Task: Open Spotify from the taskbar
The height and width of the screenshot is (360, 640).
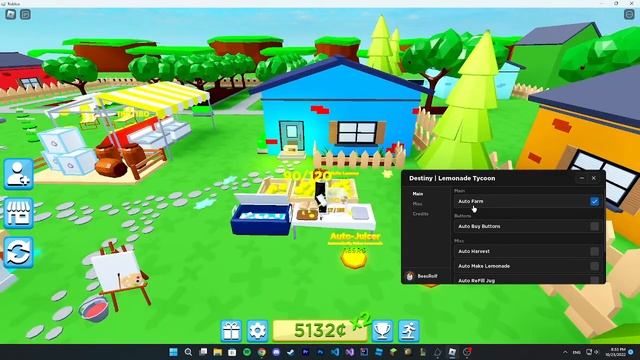Action: 247,352
